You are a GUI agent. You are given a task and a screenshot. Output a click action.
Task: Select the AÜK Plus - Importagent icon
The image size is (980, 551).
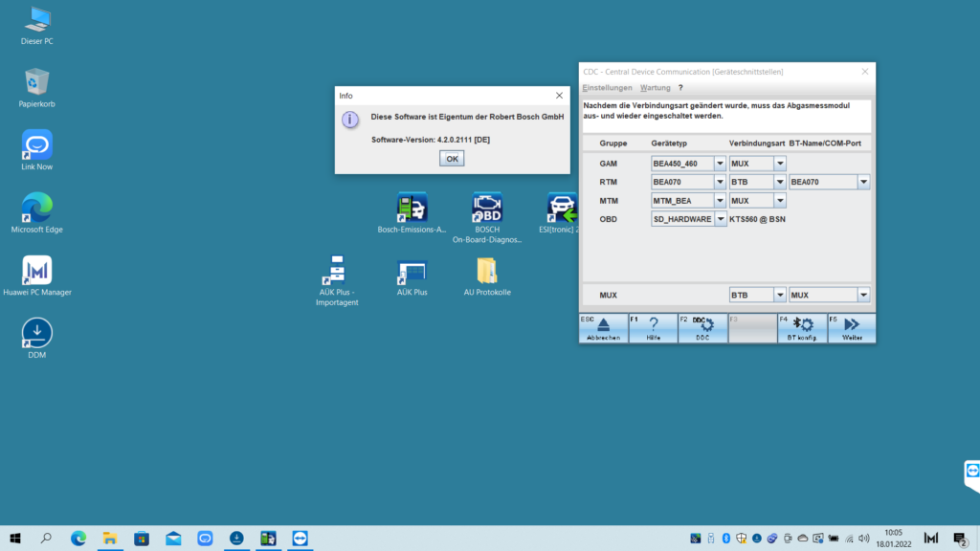(x=337, y=280)
